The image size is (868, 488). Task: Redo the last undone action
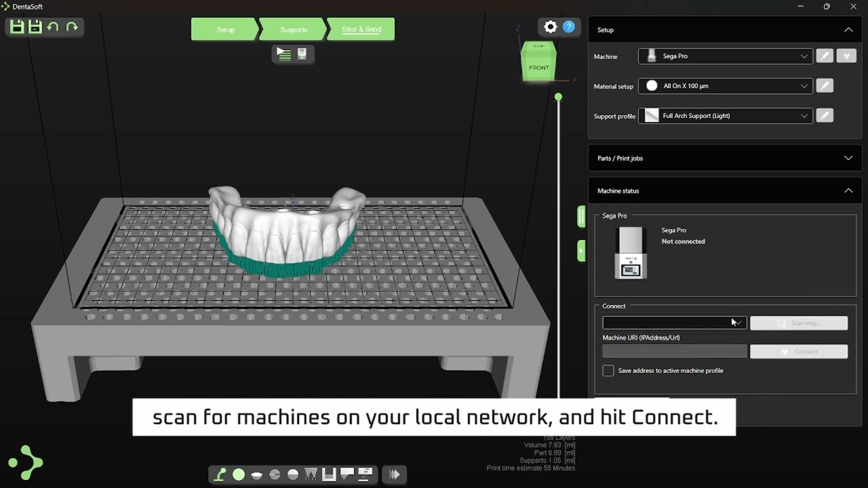72,26
